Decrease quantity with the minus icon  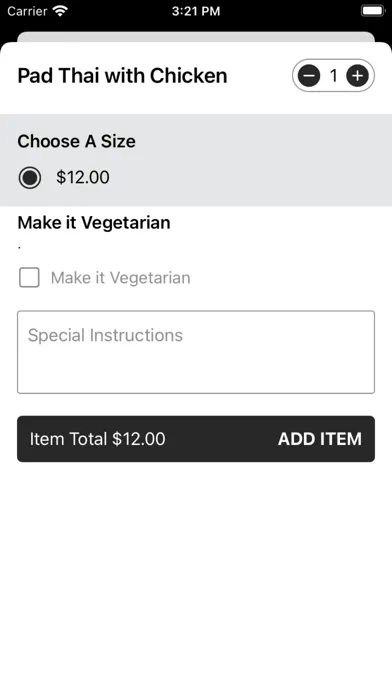[x=309, y=76]
